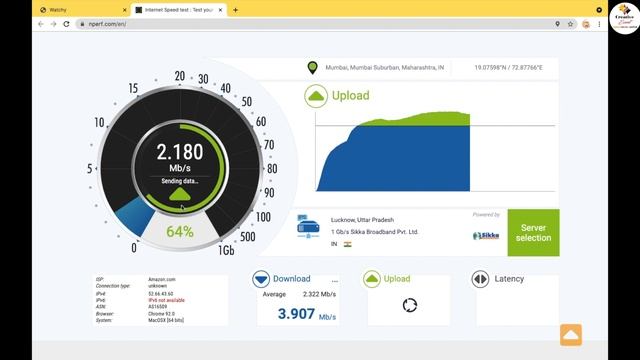Click the Latency label
The image size is (640, 360).
(509, 279)
